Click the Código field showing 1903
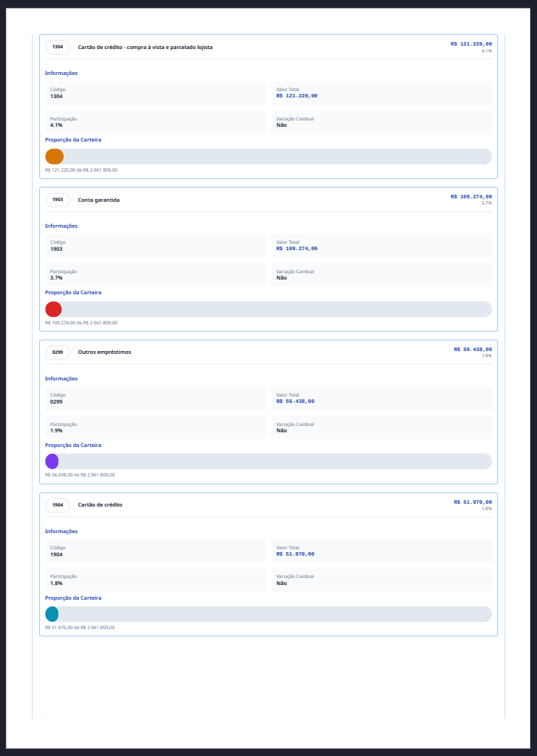The height and width of the screenshot is (756, 537). click(156, 246)
